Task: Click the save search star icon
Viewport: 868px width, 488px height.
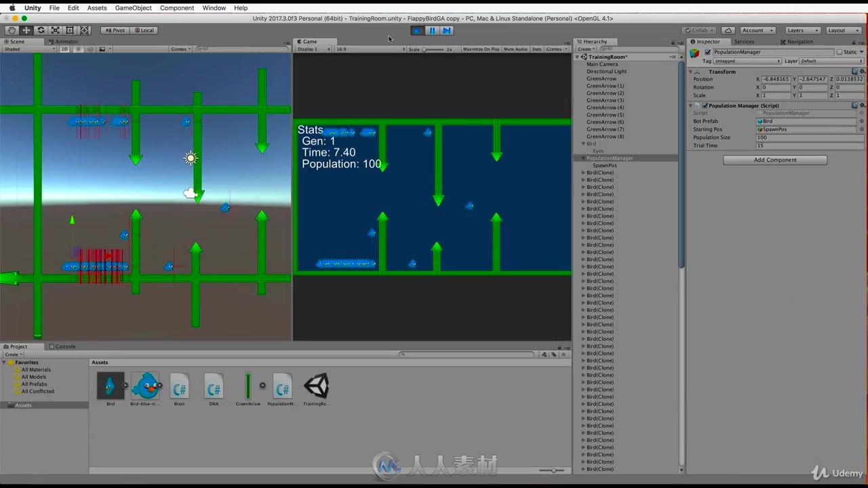Action: [x=564, y=354]
